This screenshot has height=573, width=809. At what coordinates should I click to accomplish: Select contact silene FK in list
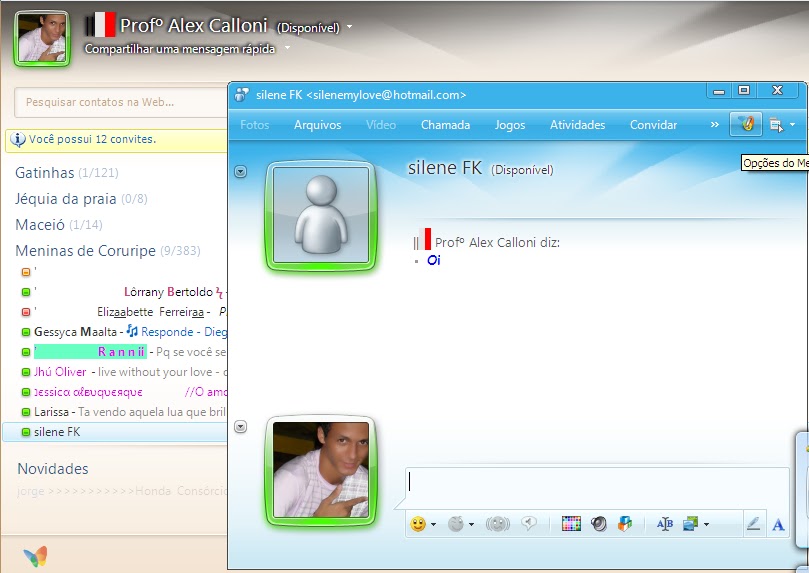[115, 432]
